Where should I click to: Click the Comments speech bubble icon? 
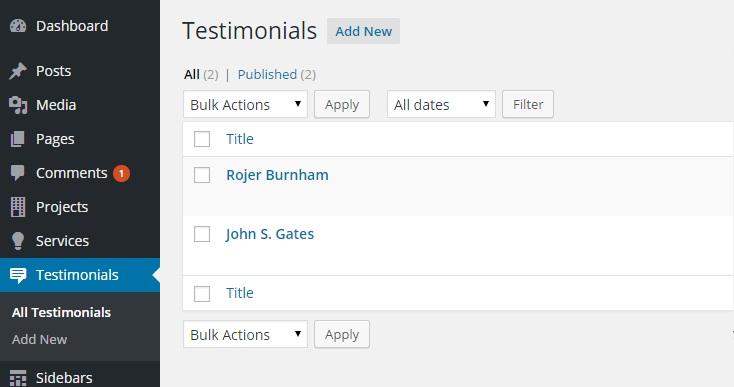pos(18,173)
